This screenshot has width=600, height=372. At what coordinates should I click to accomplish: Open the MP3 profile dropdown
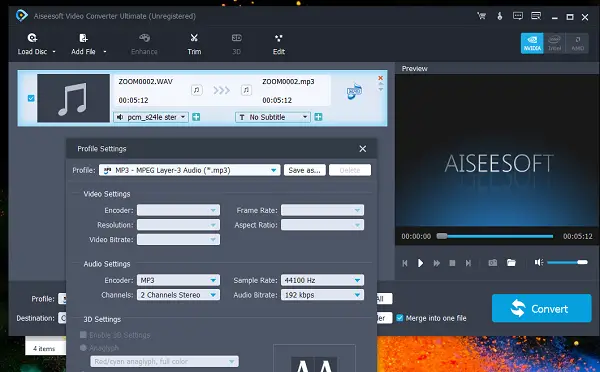189,170
